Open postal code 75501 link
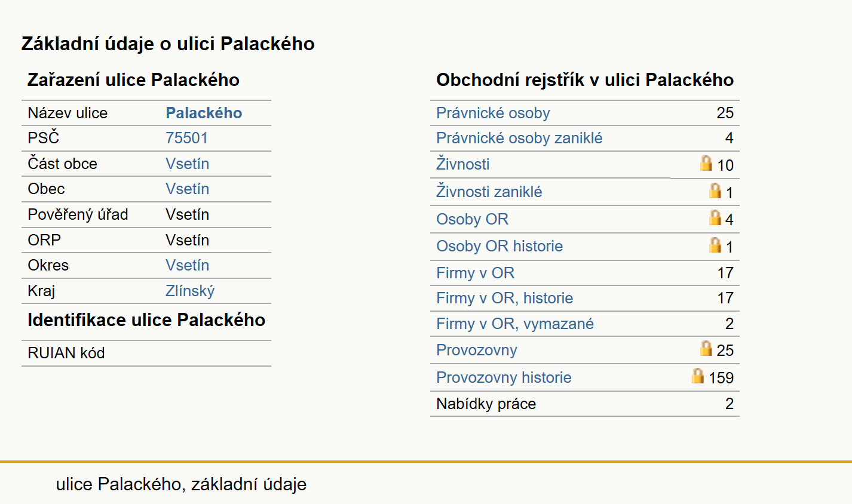The height and width of the screenshot is (504, 852). [x=187, y=138]
